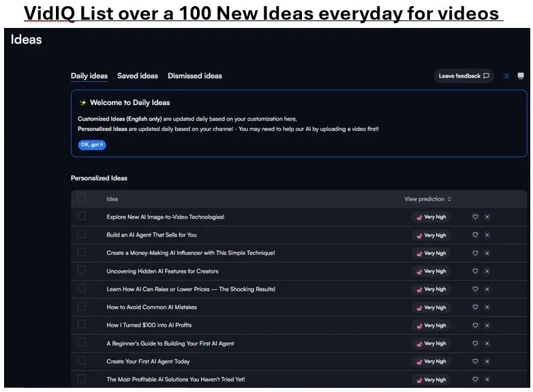Screen dimensions: 533x392
Task: Save the 'Explore New AI Image-to-Video Technologies!' idea with its heart icon
Action: click(x=475, y=217)
